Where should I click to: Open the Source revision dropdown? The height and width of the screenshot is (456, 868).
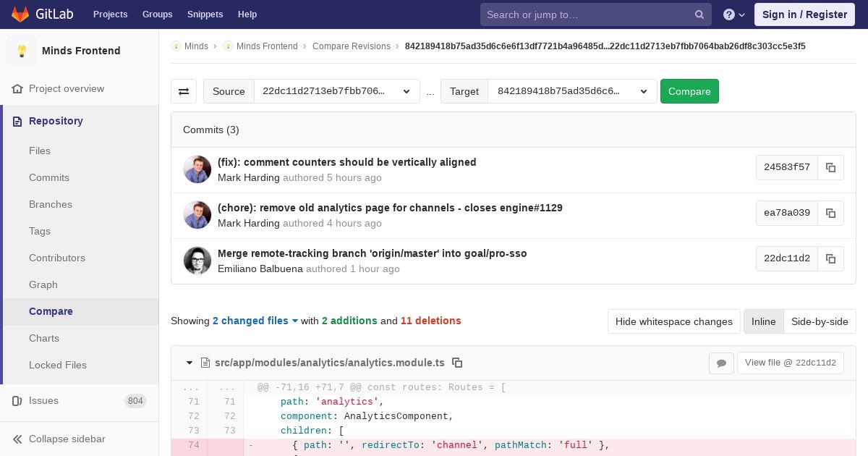(x=336, y=91)
